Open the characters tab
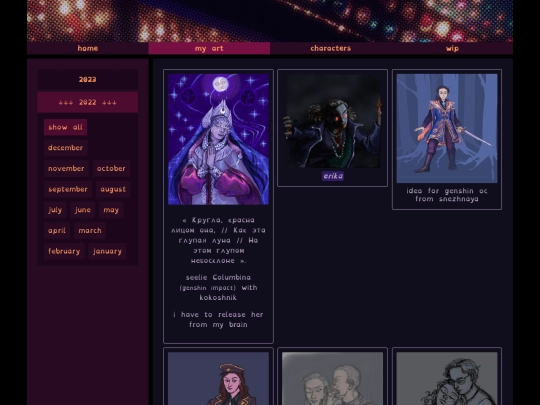 [331, 49]
